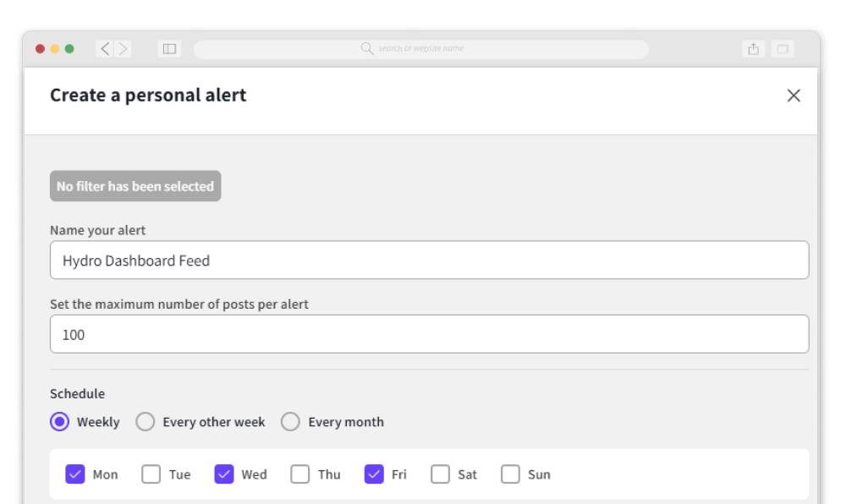Click the No filter has been selected badge
Screen dimensions: 846x504
click(x=135, y=185)
